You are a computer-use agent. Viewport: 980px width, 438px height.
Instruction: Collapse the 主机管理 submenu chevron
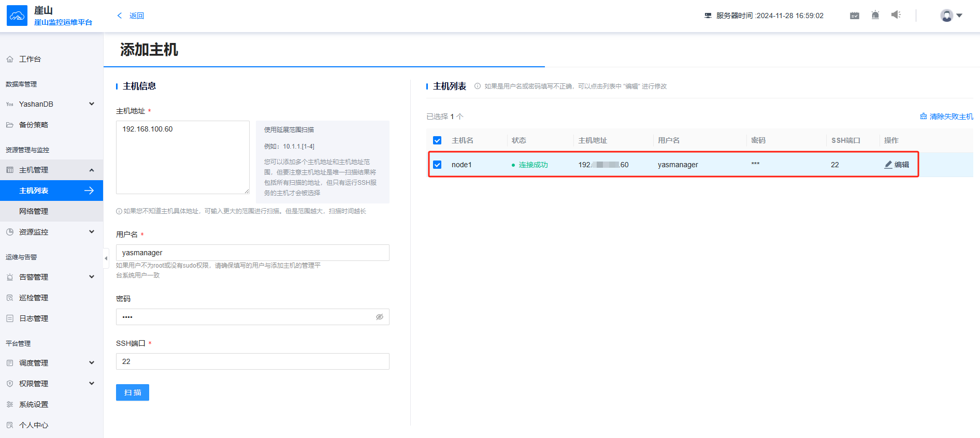coord(92,170)
